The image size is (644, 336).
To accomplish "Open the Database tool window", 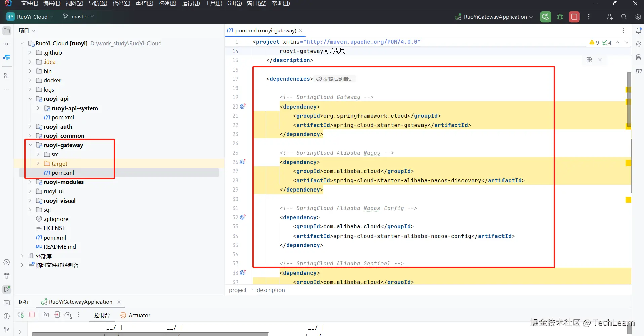I will (639, 57).
